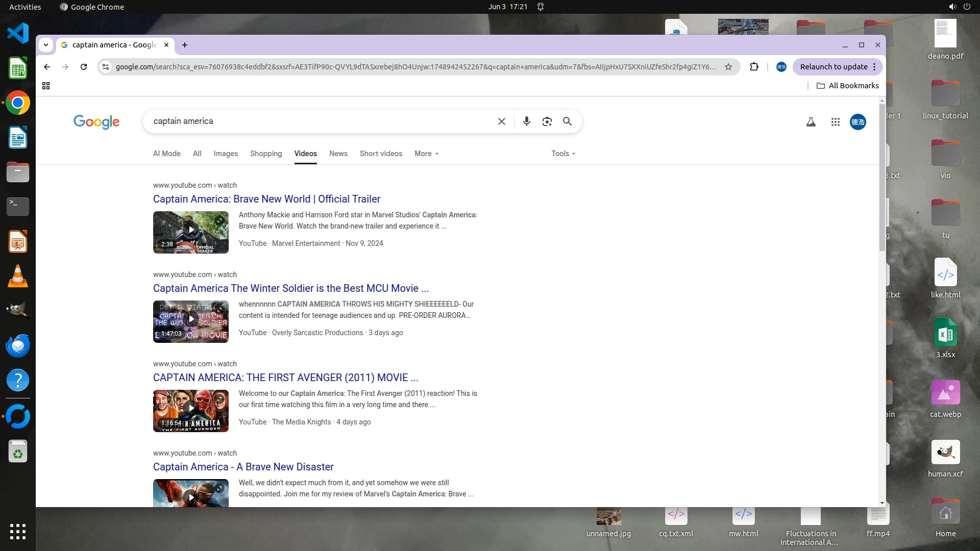
Task: Open Chrome extensions puzzle icon
Action: click(754, 67)
